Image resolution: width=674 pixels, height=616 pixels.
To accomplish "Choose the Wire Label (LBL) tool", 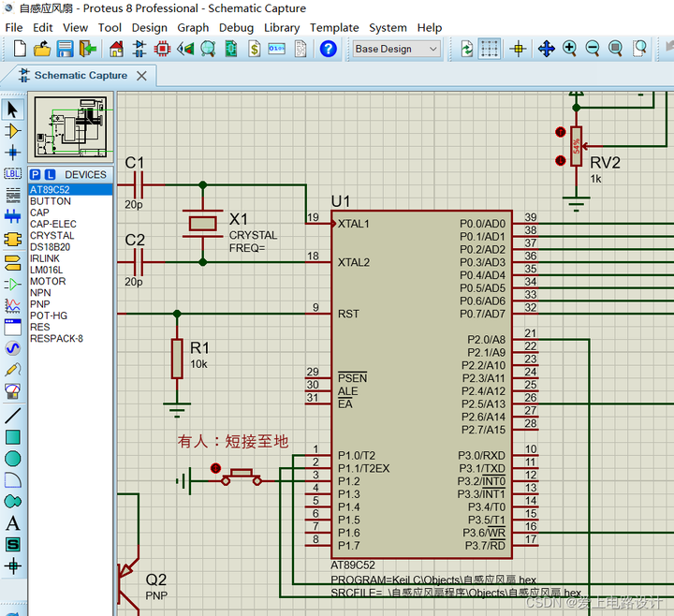I will coord(13,173).
